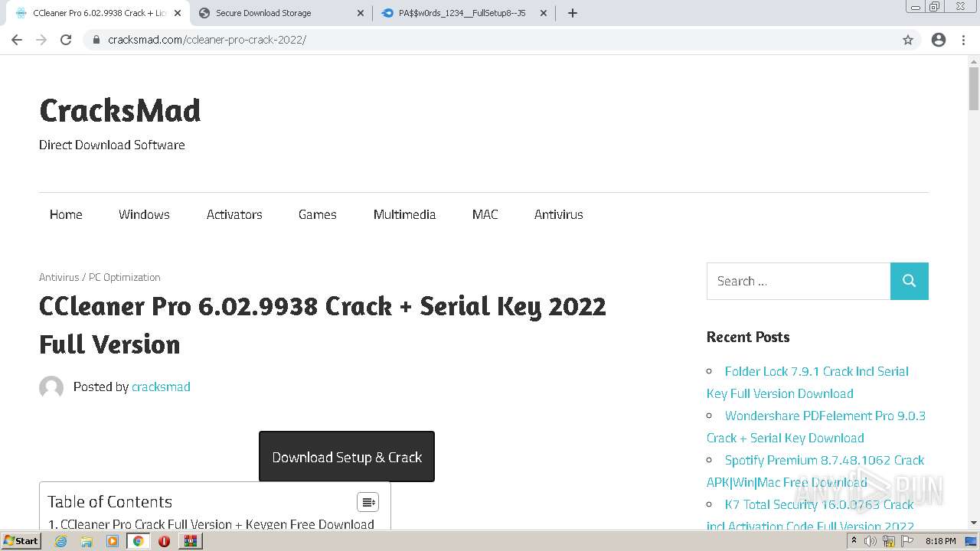Viewport: 980px width, 551px height.
Task: Open the media player taskbar icon
Action: [x=113, y=541]
